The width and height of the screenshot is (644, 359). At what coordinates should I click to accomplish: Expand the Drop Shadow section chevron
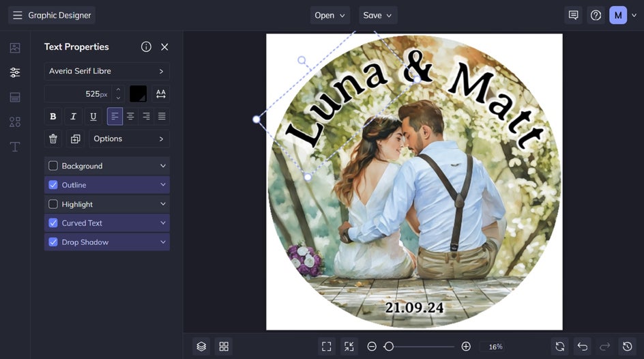[163, 242]
